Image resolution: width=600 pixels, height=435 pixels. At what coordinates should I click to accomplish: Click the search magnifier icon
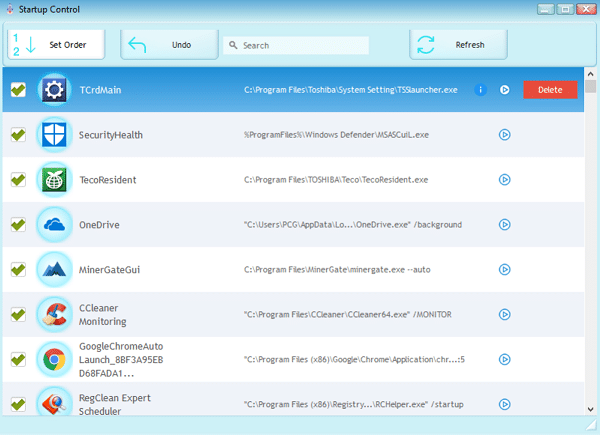(x=233, y=45)
